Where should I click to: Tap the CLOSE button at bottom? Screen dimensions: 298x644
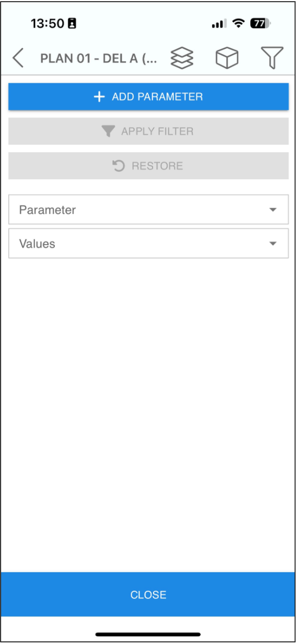coord(149,595)
